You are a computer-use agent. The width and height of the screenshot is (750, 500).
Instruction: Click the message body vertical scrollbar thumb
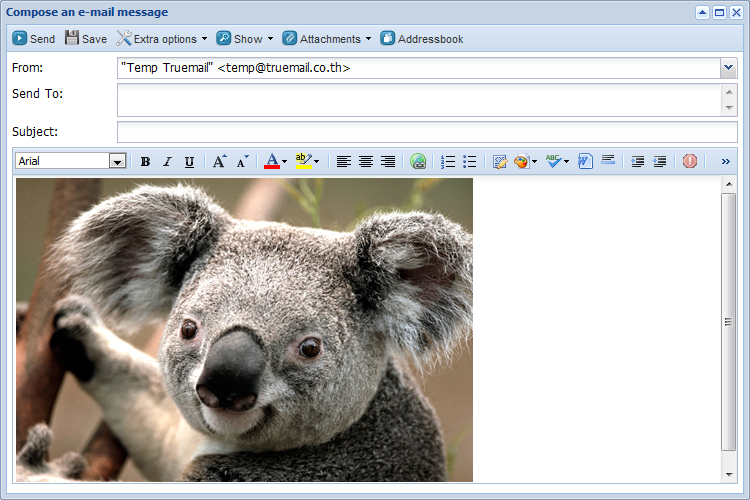point(728,322)
